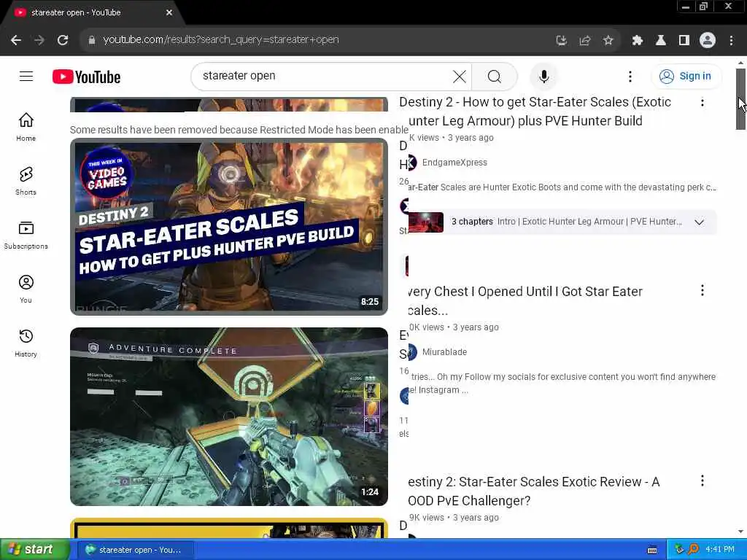Open the on-screen keyboard tray icon
The width and height of the screenshot is (747, 560).
[x=652, y=550]
